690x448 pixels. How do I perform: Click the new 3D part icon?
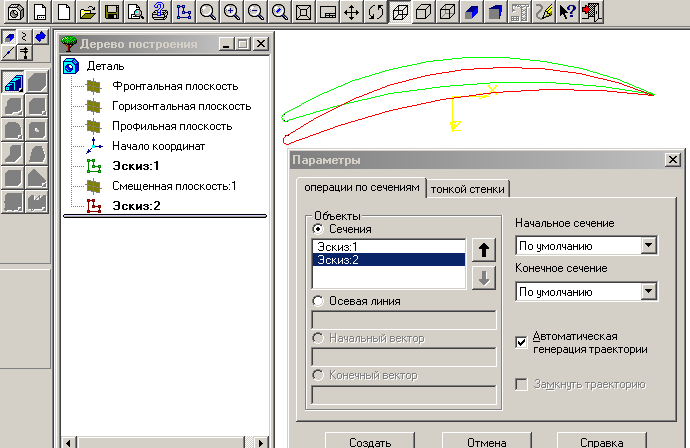click(x=16, y=12)
